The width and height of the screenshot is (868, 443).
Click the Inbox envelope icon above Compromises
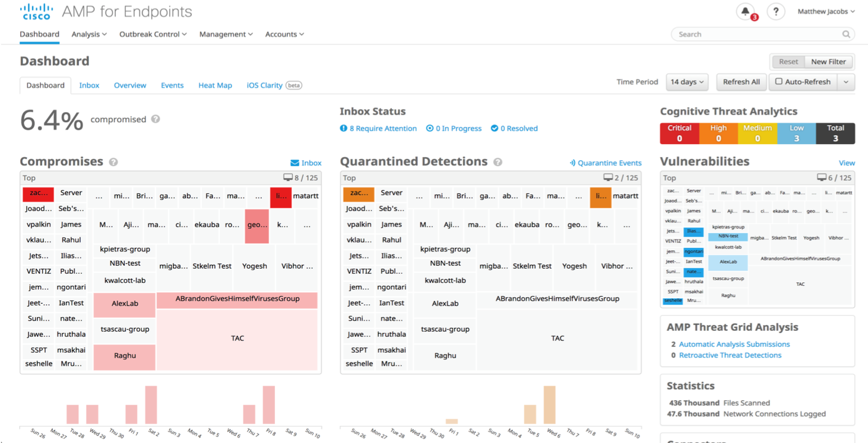click(x=294, y=163)
